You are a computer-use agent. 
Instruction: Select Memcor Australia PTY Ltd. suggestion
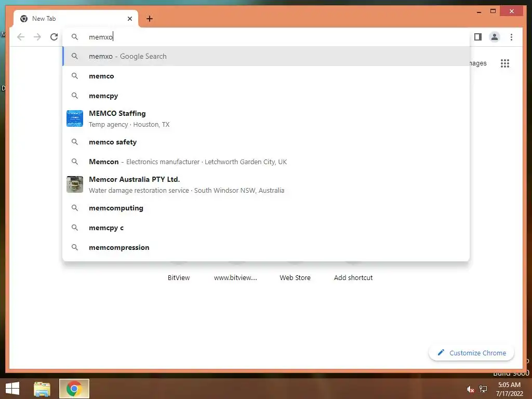click(x=266, y=184)
